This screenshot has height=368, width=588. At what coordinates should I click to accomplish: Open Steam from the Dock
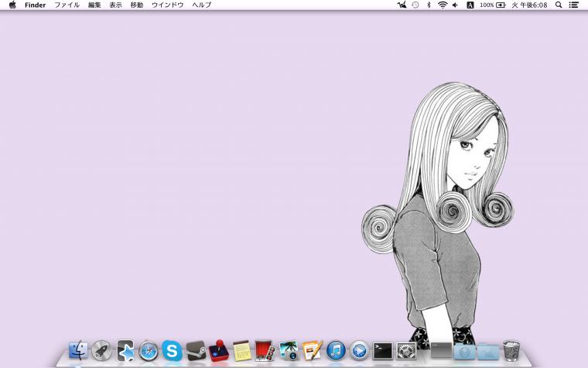coord(196,351)
